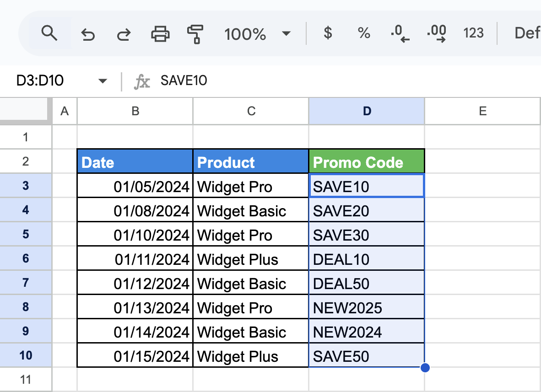Click the fx function icon
541x392 pixels.
click(142, 82)
